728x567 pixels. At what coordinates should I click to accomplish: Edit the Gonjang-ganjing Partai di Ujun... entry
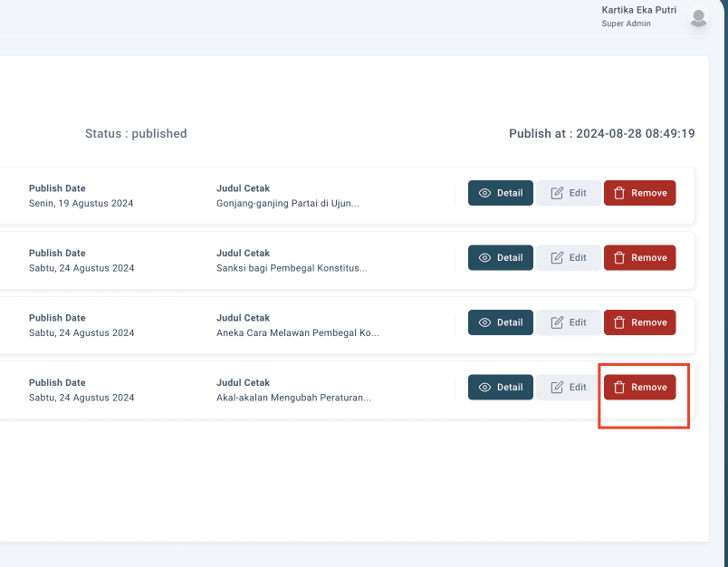569,193
